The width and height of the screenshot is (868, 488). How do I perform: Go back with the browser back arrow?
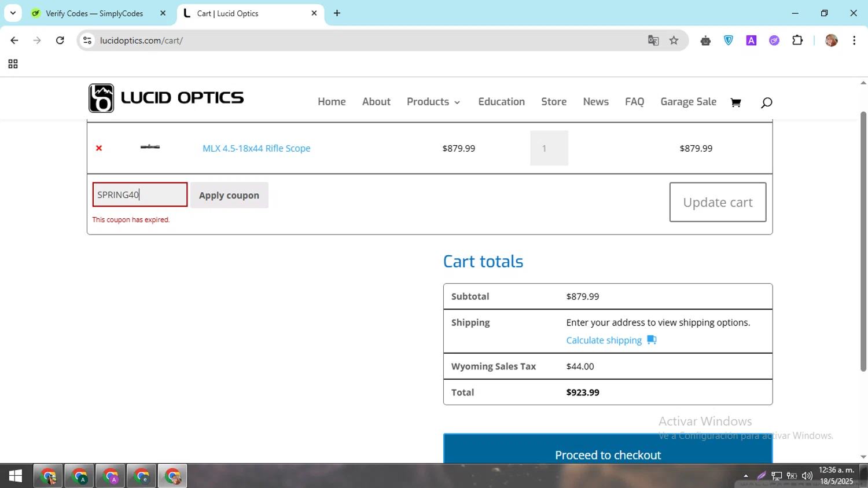pyautogui.click(x=14, y=41)
